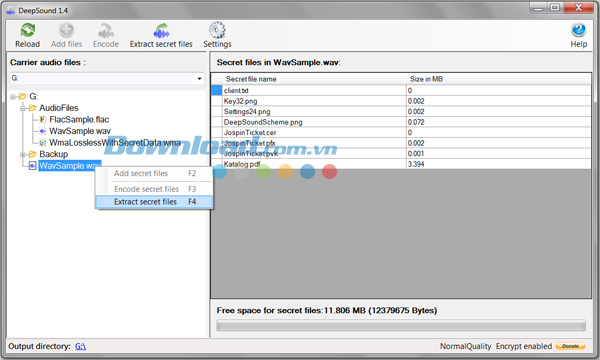Expand the Backup folder node
Screen dimensions: 600x360
(23, 155)
